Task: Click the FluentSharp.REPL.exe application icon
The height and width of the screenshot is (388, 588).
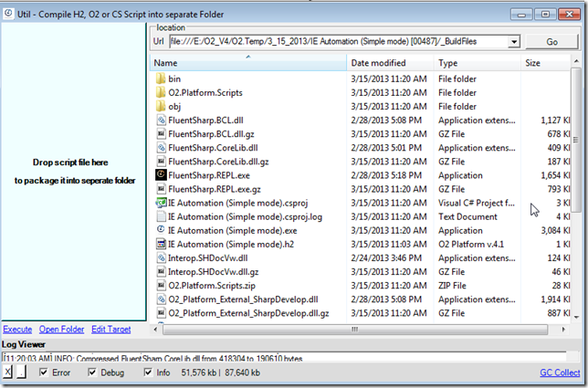Action: point(161,175)
